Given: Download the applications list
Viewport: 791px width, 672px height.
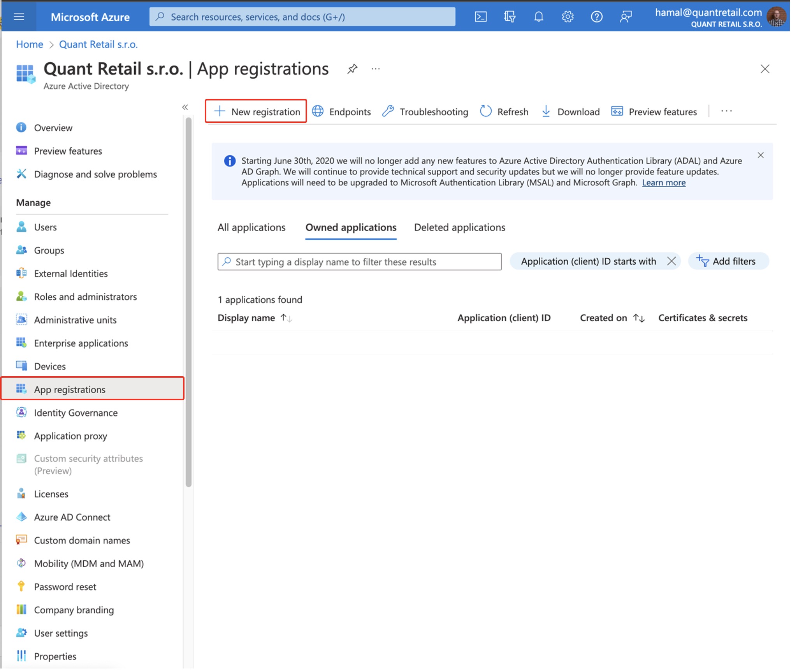Looking at the screenshot, I should 571,112.
